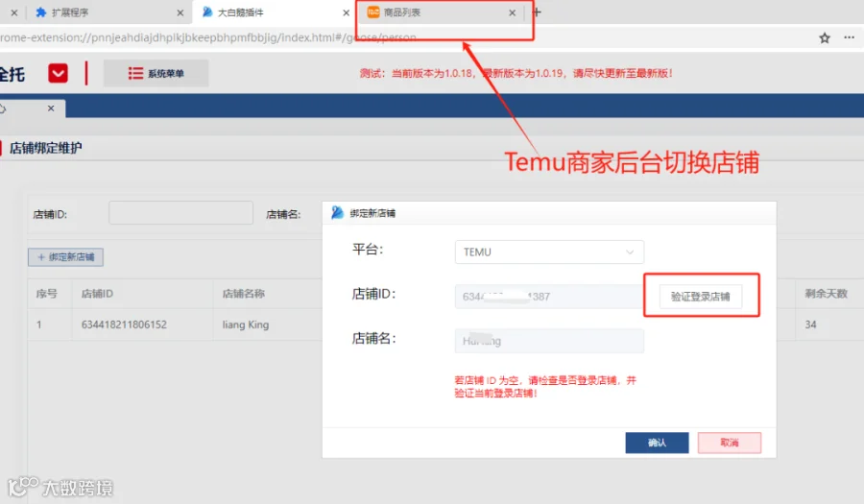Open a new browser tab with plus

coord(537,12)
